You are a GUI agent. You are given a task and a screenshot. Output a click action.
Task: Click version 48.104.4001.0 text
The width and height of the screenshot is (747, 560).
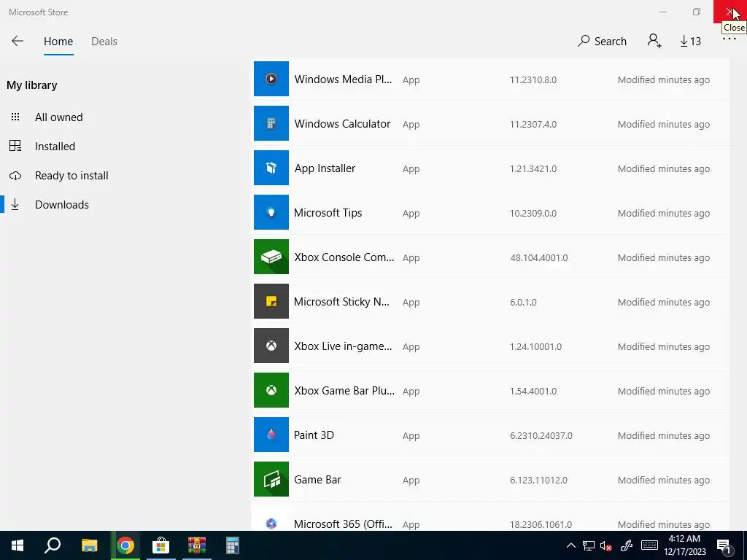tap(539, 257)
